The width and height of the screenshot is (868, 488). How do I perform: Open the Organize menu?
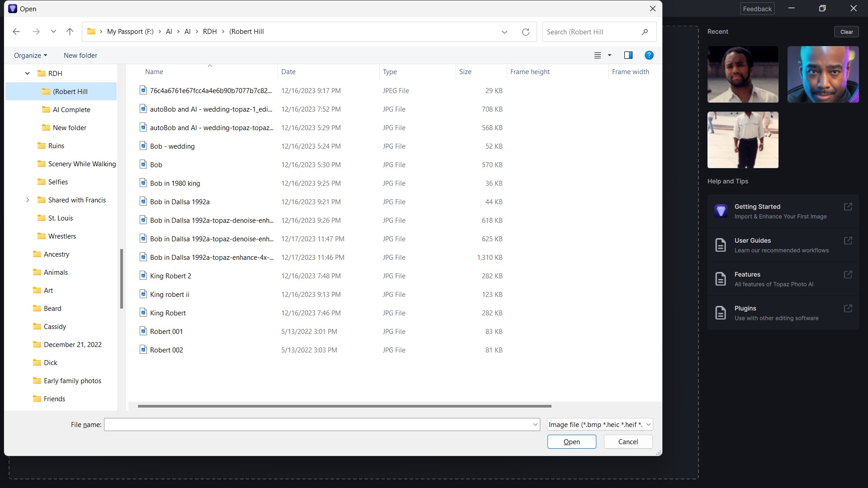coord(30,55)
